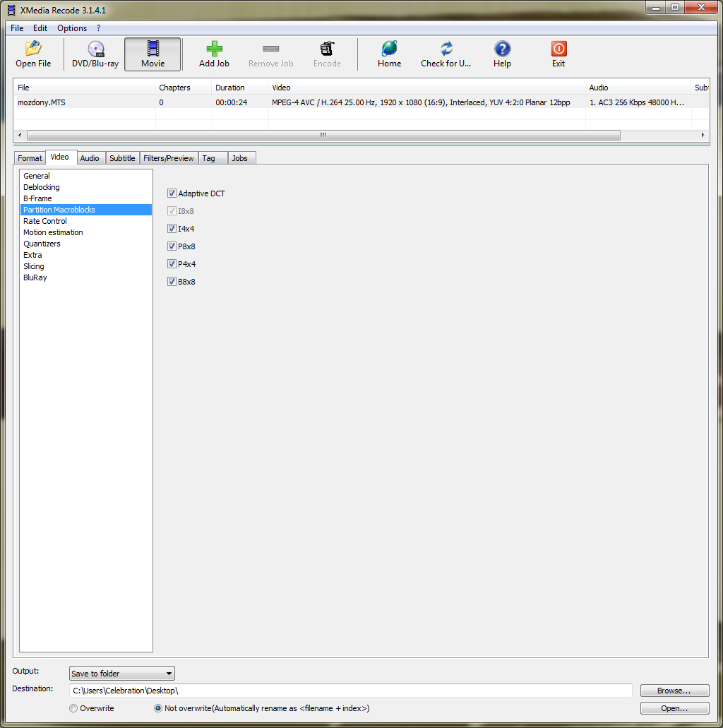Select Extra in the settings list
The image size is (723, 728).
(x=86, y=255)
